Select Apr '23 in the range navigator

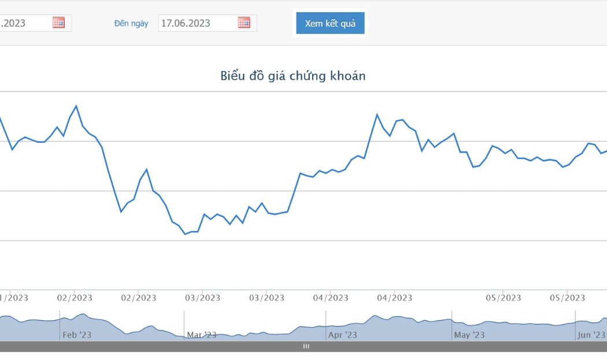click(x=343, y=335)
